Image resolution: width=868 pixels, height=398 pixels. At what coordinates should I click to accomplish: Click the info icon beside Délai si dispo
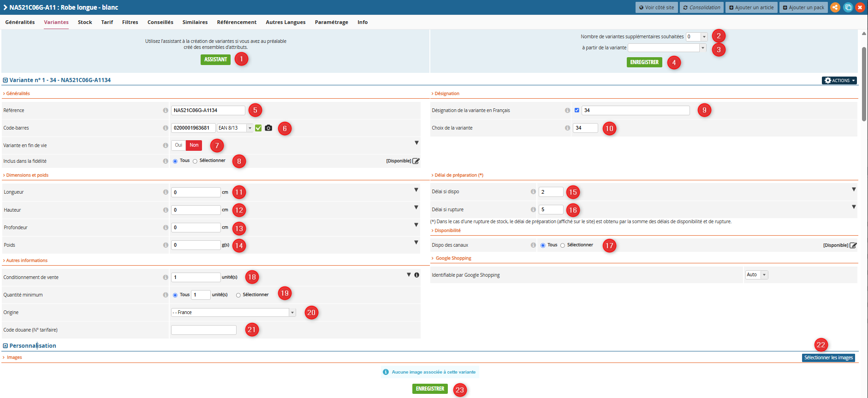[x=533, y=191]
